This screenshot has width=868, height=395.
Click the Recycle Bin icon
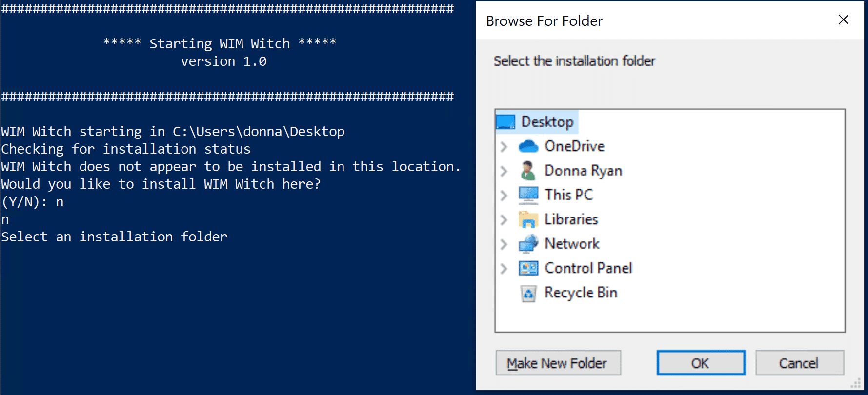pyautogui.click(x=528, y=293)
